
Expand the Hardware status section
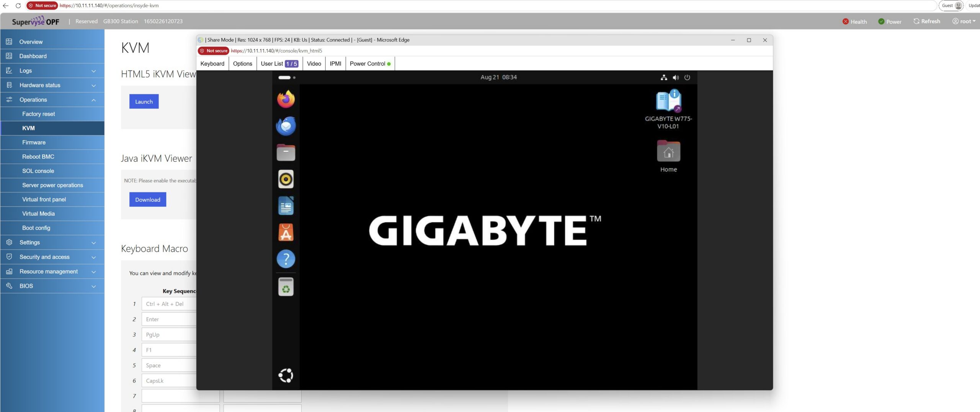pyautogui.click(x=52, y=85)
